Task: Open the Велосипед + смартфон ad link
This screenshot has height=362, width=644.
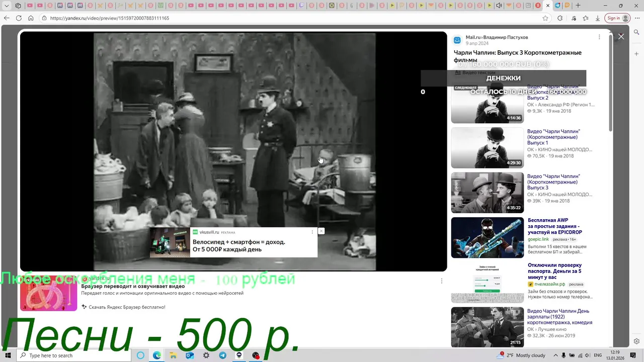Action: [238, 245]
